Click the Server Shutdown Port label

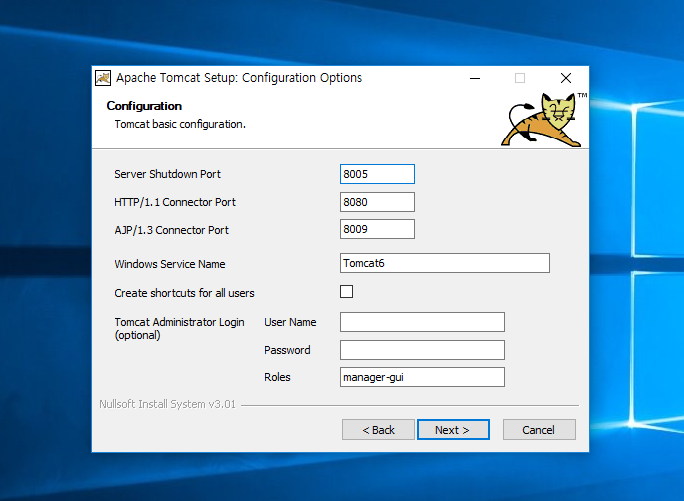(x=168, y=174)
